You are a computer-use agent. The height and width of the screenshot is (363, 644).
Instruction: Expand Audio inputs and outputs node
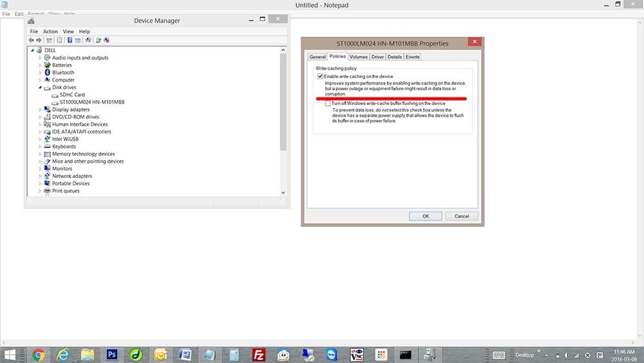tap(40, 58)
